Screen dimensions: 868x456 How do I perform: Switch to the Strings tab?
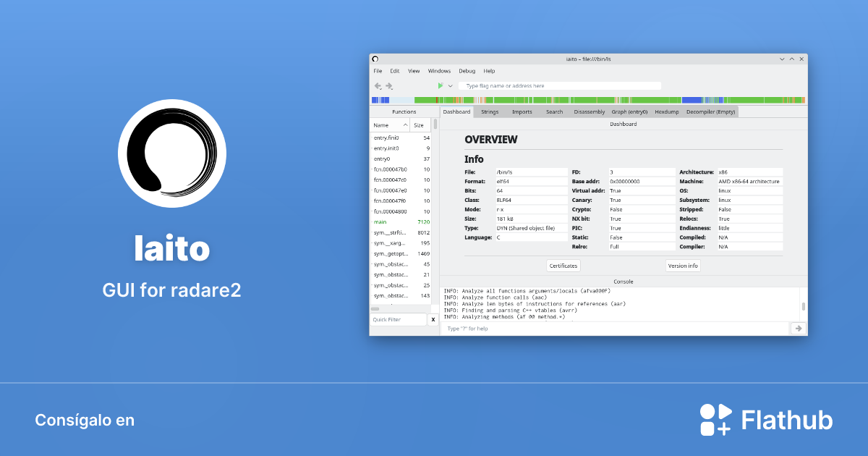(x=490, y=111)
